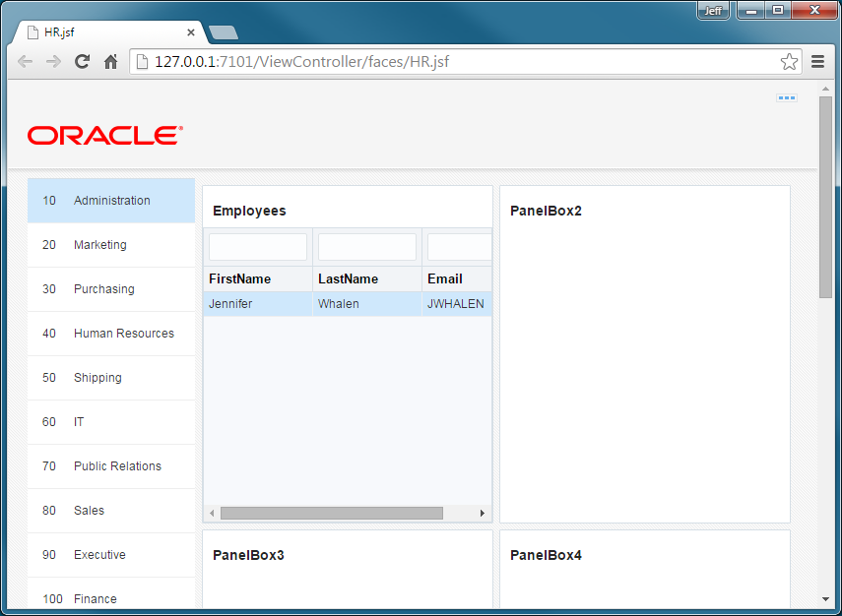Select department 80 Sales
Screen dimensions: 842x616
tap(111, 511)
